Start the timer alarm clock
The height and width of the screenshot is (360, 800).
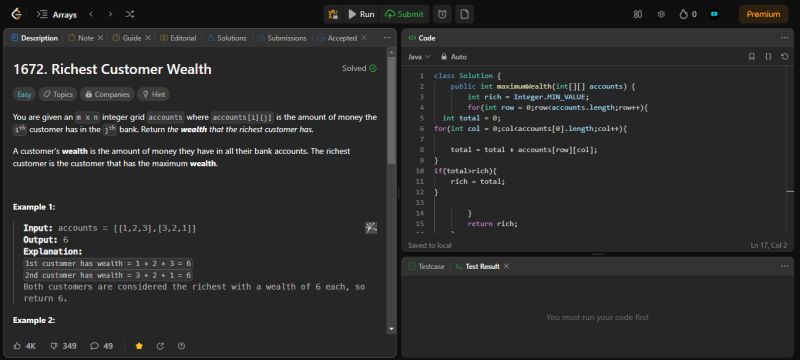tap(442, 14)
